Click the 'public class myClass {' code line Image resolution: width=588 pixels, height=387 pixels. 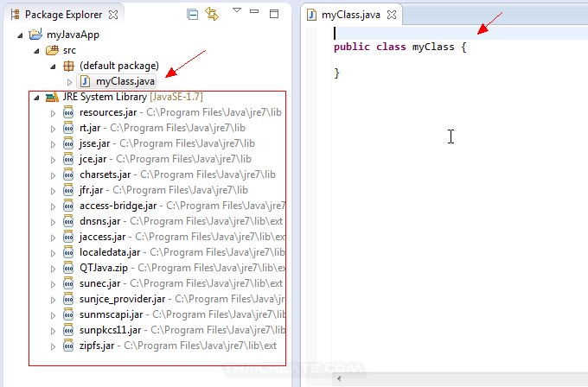[399, 48]
